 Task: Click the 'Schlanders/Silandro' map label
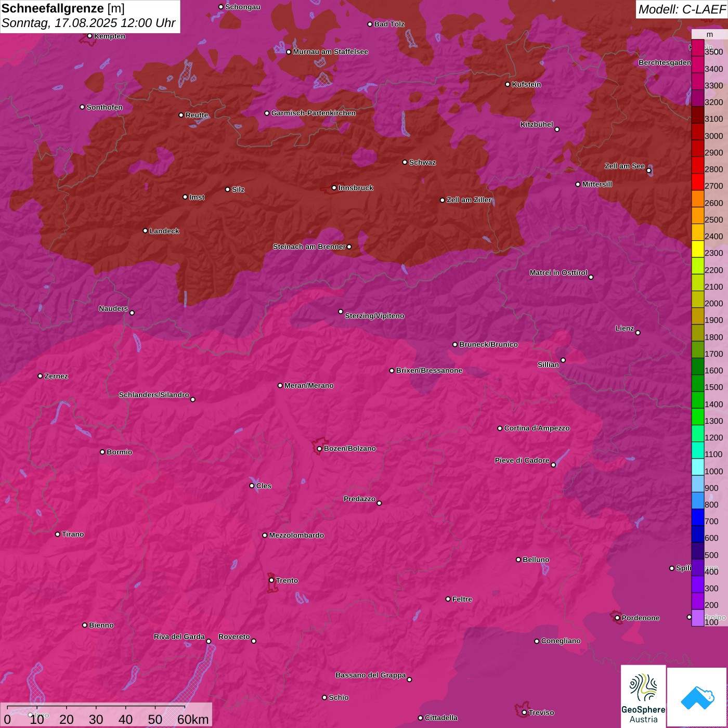pos(154,395)
